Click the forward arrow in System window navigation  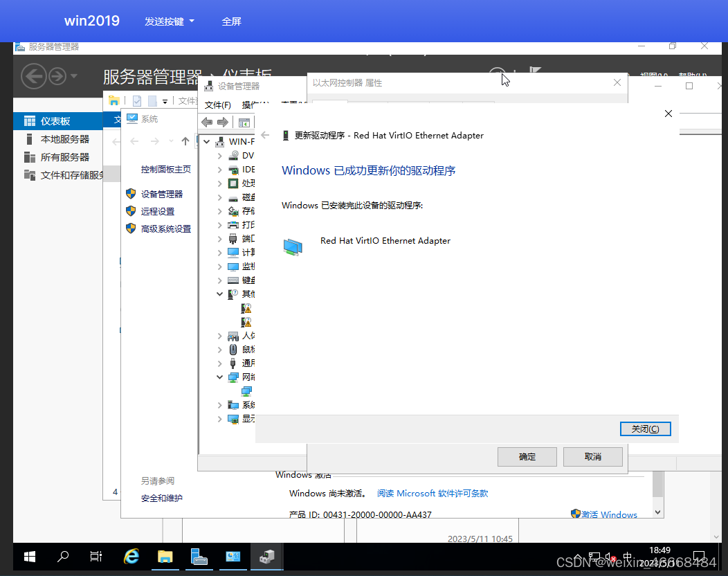click(x=154, y=141)
